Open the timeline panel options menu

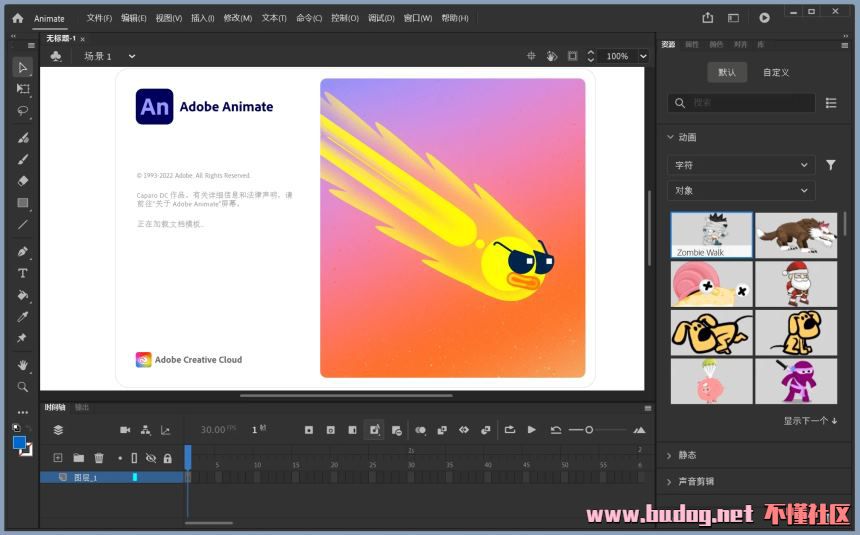point(648,408)
